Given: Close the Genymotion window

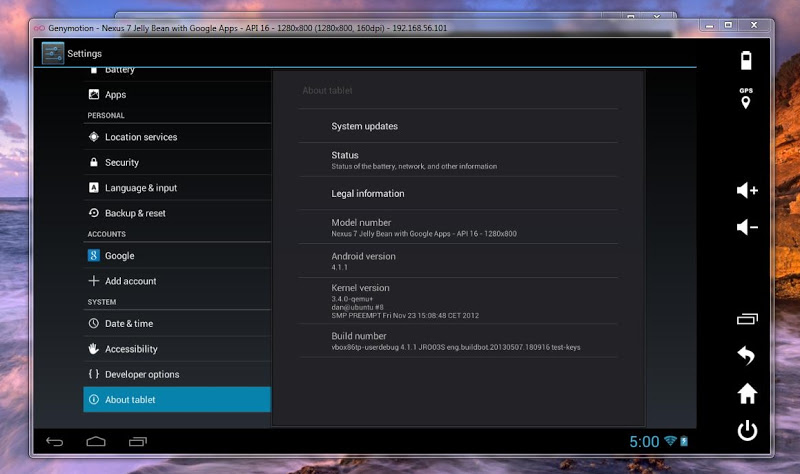Looking at the screenshot, I should pos(754,25).
